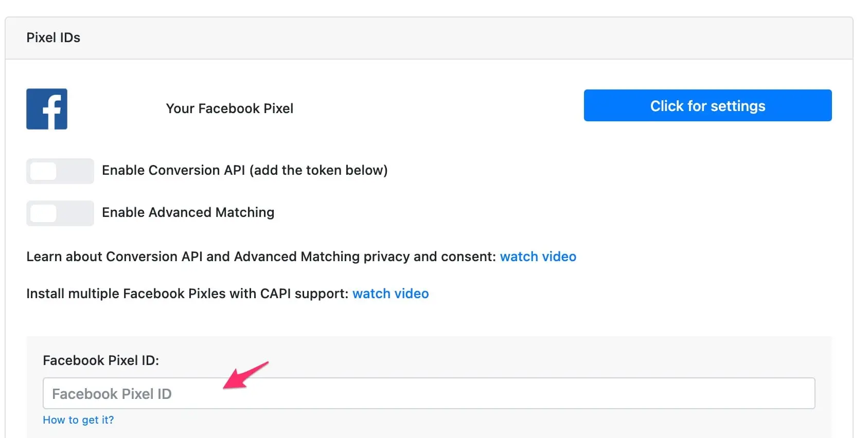Click the Learn about Conversion API sentence
Screen dimensions: 868x438
[x=261, y=257]
